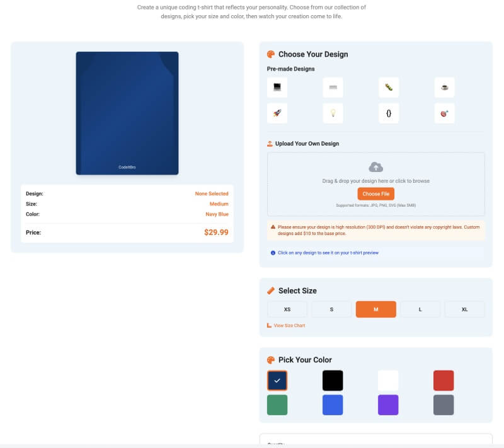Choose the black shirt color
The height and width of the screenshot is (448, 504).
[333, 381]
